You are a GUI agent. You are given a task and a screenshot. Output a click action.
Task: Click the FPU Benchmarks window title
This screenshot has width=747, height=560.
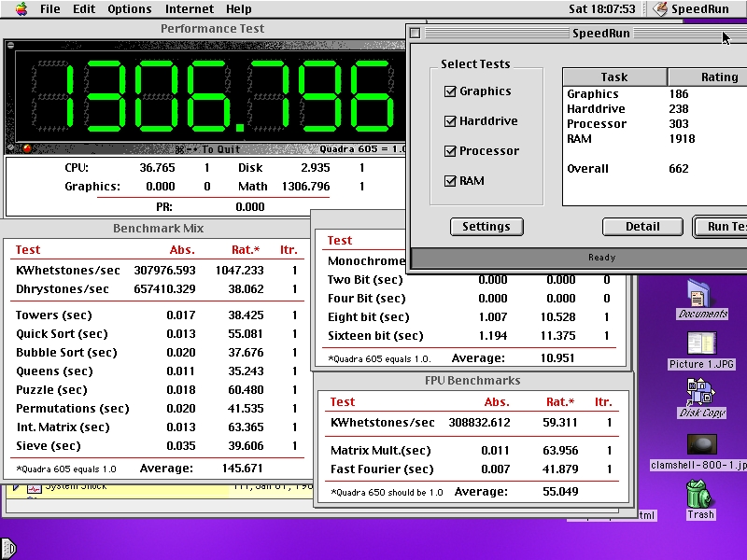tap(472, 381)
